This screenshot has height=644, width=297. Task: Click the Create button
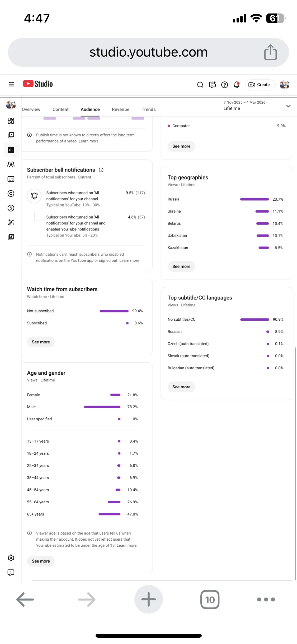click(x=260, y=85)
